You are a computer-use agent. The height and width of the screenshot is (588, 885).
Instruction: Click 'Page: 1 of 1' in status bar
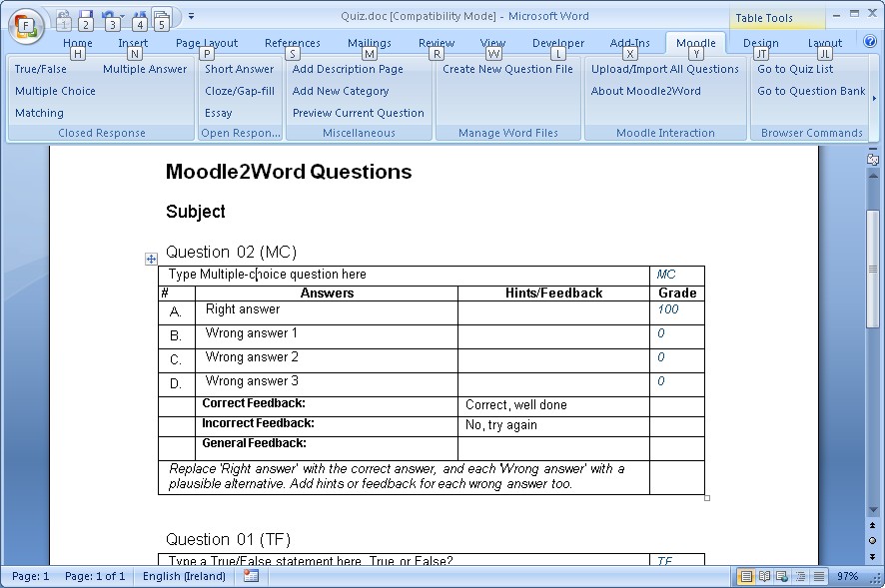click(x=95, y=576)
